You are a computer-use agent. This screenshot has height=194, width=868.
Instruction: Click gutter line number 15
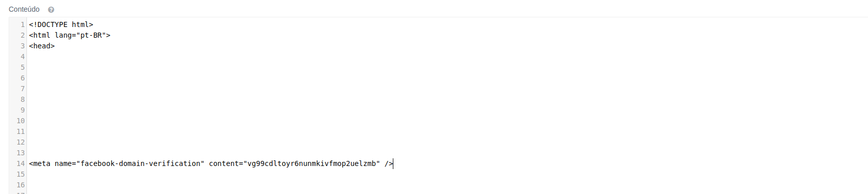pos(20,174)
